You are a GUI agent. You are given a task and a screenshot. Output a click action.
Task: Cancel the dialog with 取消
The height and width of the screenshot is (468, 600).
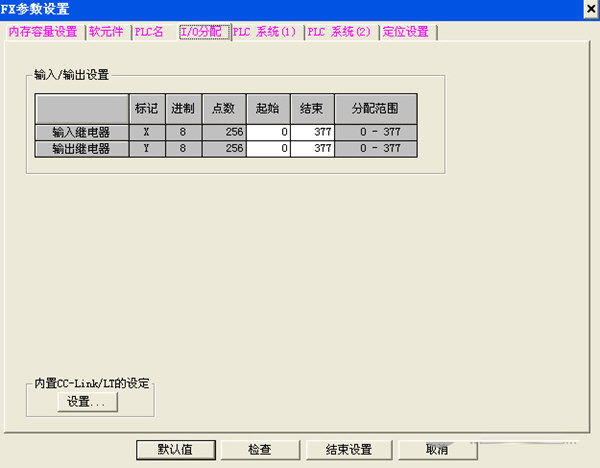437,450
